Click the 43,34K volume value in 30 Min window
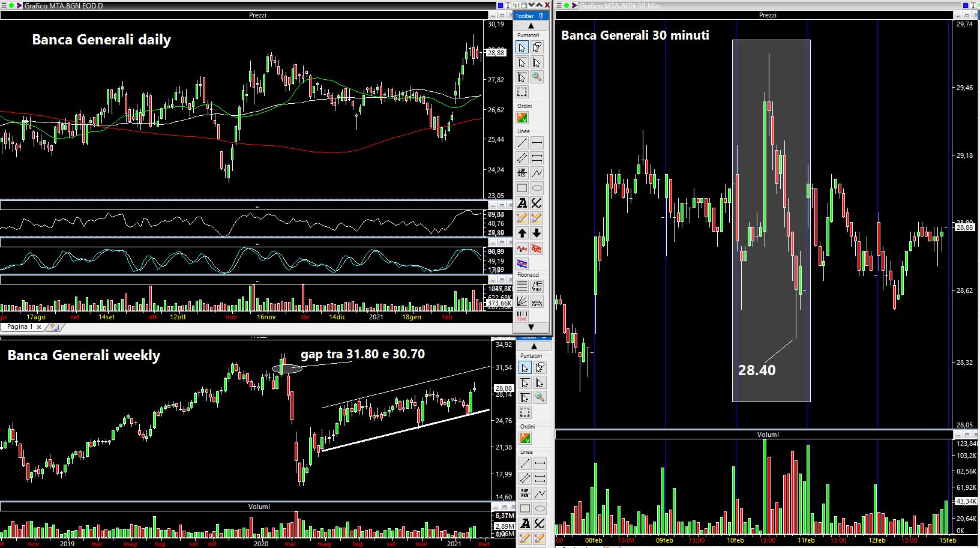The image size is (980, 548). (966, 501)
